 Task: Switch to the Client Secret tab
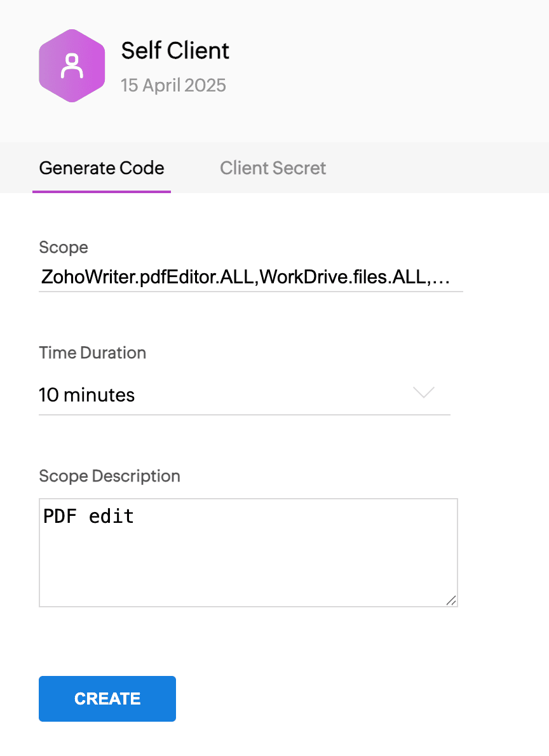[x=273, y=168]
